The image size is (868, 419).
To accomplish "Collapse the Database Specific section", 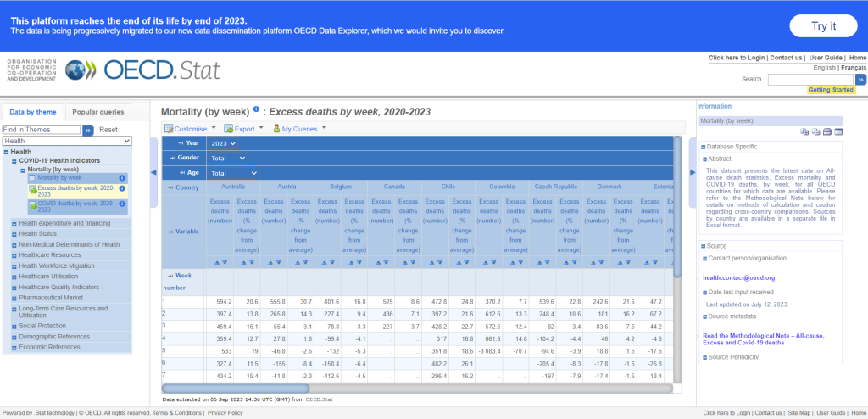I will (x=703, y=146).
